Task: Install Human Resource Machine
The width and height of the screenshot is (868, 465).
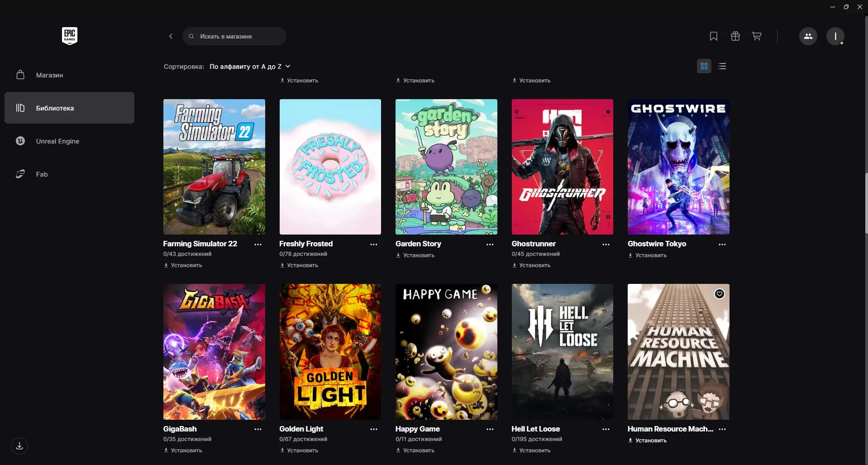Action: (x=647, y=441)
